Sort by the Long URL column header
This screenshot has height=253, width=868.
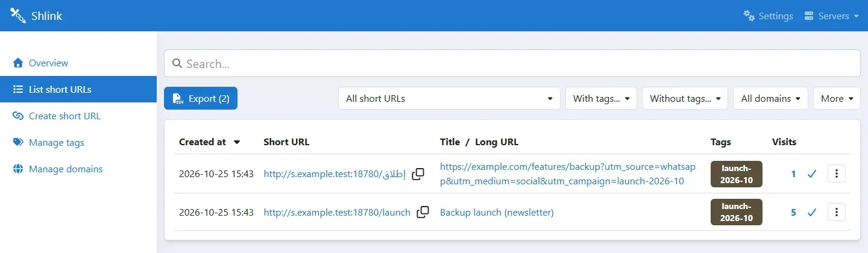[x=497, y=142]
